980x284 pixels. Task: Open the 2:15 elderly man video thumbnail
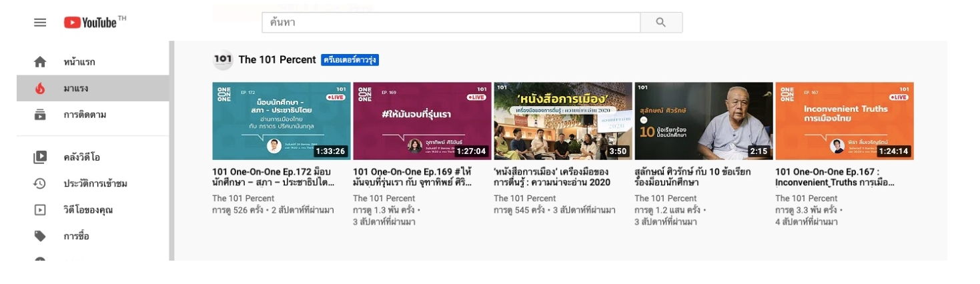pos(703,121)
